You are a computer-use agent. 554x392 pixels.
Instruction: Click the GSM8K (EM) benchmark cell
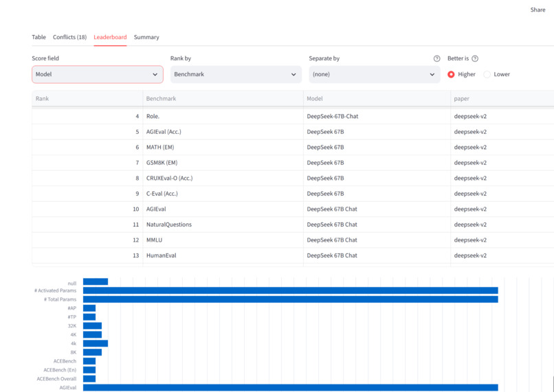(223, 163)
